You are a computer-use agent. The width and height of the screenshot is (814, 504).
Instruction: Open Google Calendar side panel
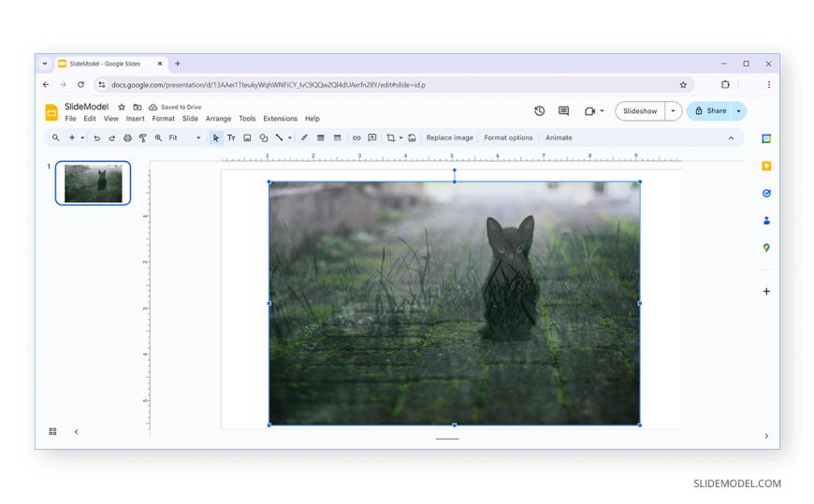(x=766, y=138)
